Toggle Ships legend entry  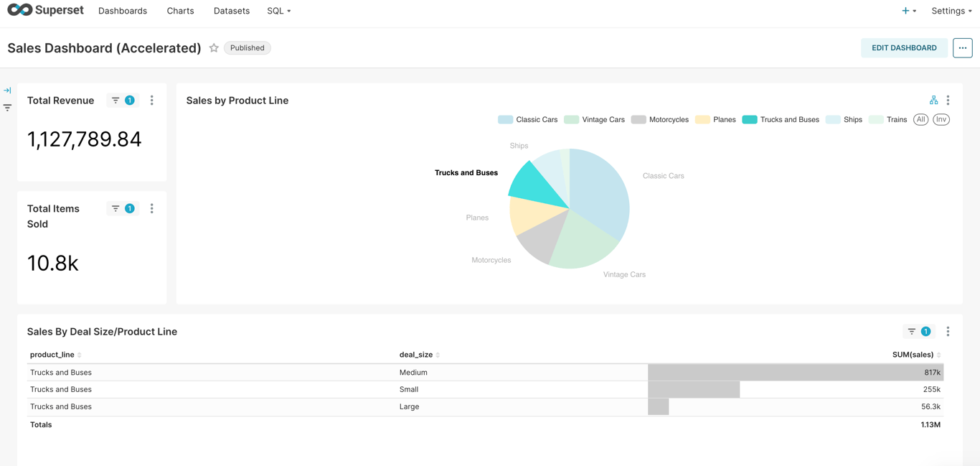pos(844,120)
